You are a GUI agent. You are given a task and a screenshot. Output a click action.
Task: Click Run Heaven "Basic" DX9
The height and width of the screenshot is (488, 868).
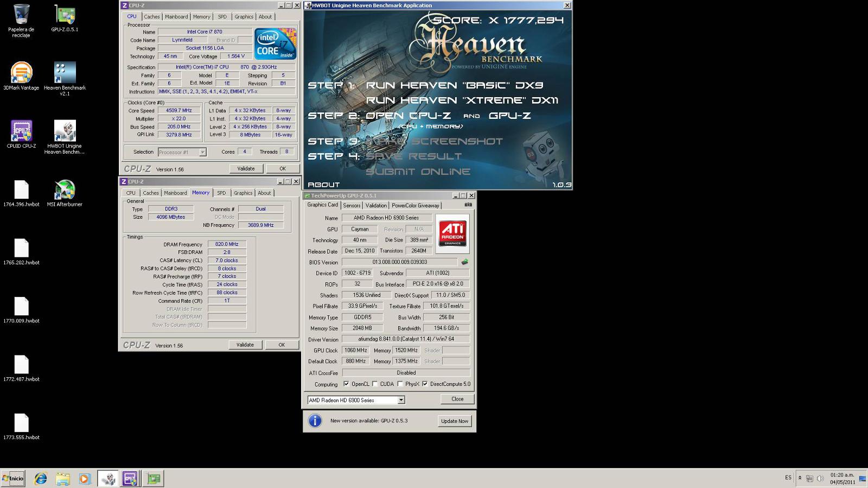[455, 85]
